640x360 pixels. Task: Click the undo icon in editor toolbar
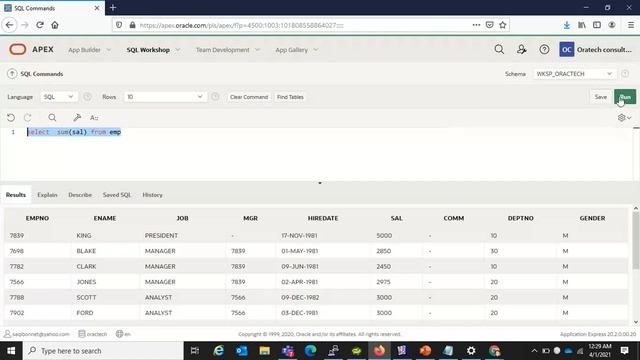pyautogui.click(x=11, y=118)
